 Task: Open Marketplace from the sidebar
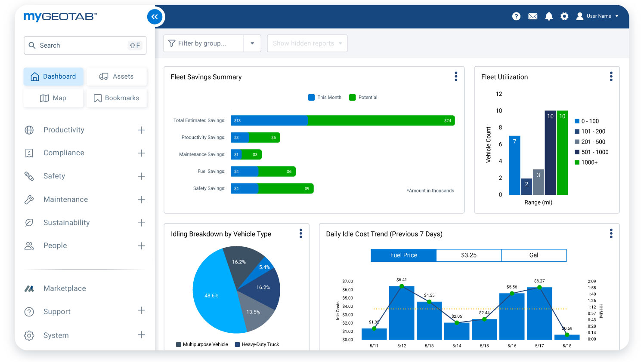(x=65, y=288)
